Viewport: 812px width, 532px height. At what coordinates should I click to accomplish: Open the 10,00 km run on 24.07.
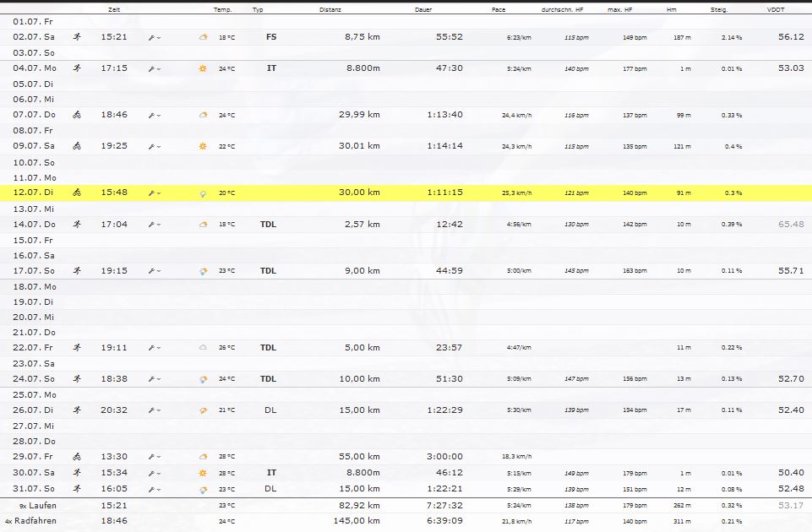point(362,378)
